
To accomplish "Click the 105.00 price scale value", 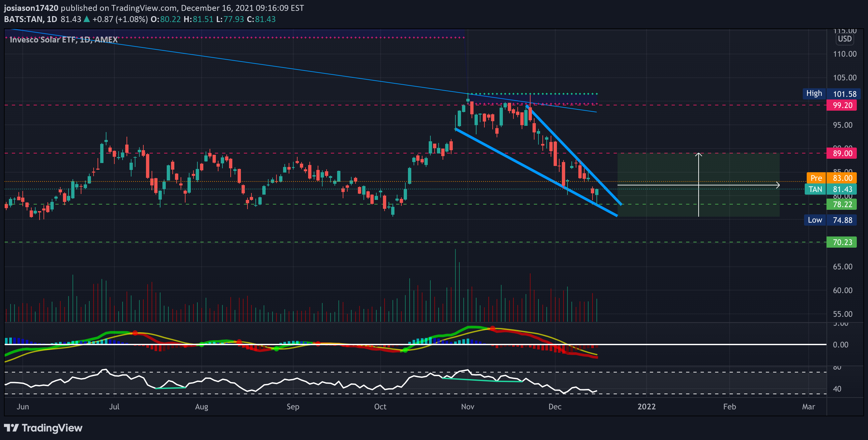I will 844,77.
